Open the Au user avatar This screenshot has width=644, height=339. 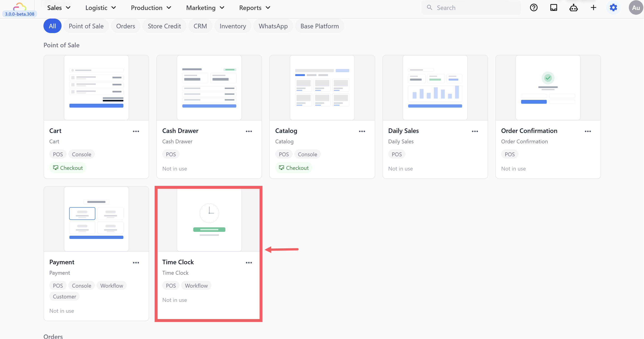[636, 8]
